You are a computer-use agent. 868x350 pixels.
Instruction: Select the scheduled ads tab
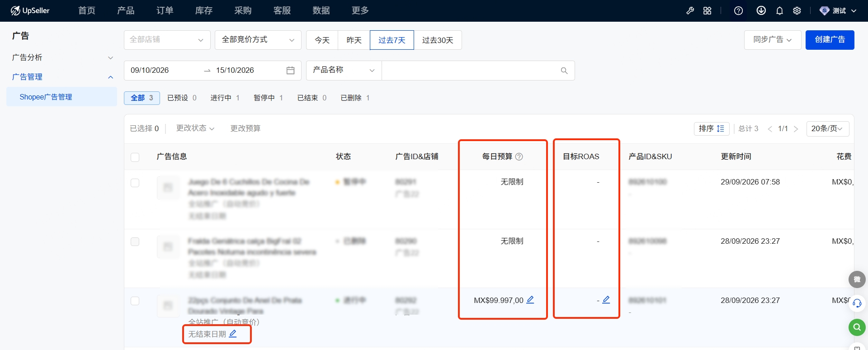pyautogui.click(x=182, y=98)
